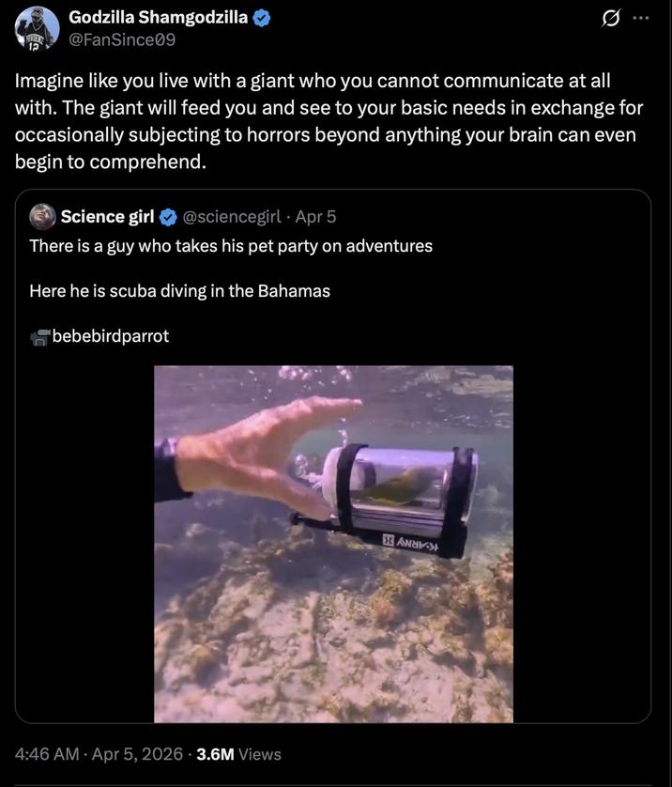The image size is (672, 787).
Task: Click the verified badge beside Godzilla Shamgodzilla
Action: point(262,17)
